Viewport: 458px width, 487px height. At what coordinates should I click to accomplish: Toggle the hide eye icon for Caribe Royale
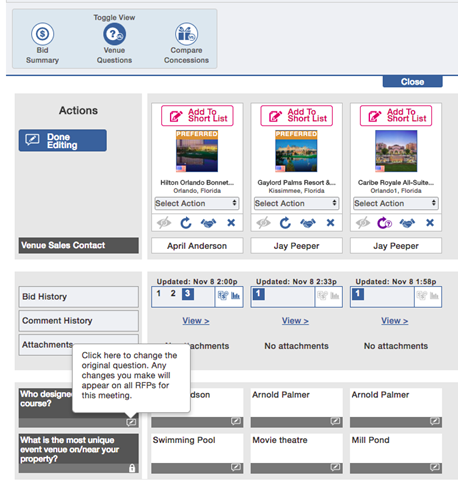[363, 223]
